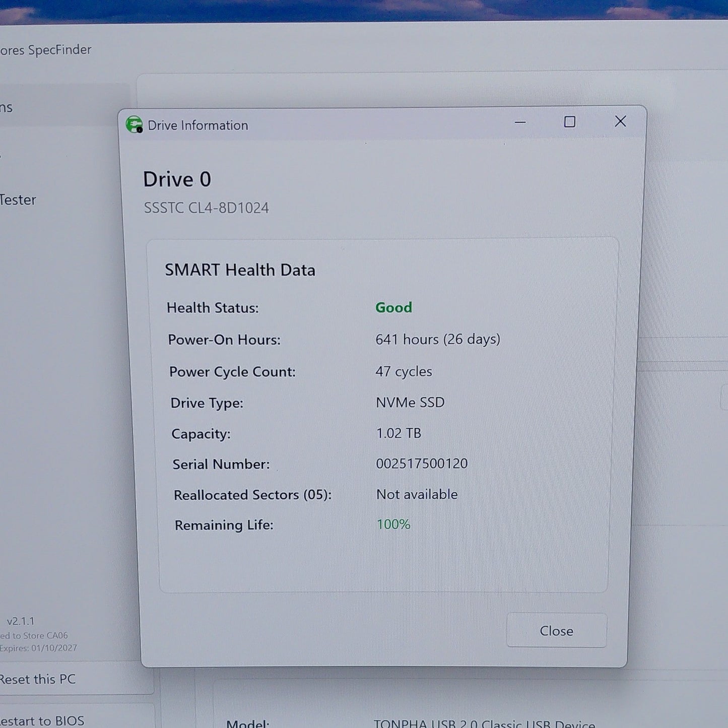
Task: Click the 47 cycles value
Action: pyautogui.click(x=404, y=371)
